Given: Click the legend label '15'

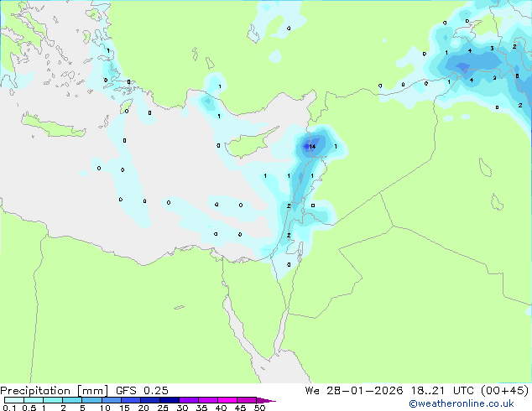Looking at the screenshot, I should click(x=124, y=408).
